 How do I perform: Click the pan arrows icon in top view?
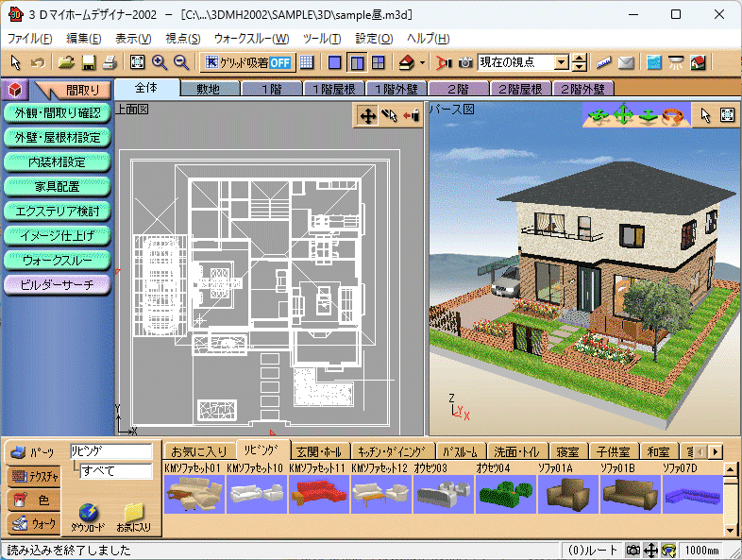tap(366, 115)
